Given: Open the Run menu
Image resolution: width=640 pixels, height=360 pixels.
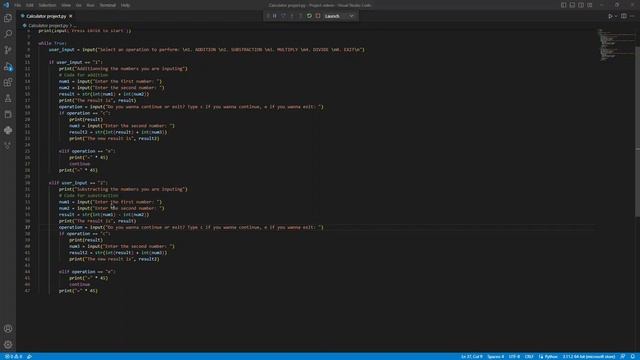Looking at the screenshot, I should coord(90,5).
